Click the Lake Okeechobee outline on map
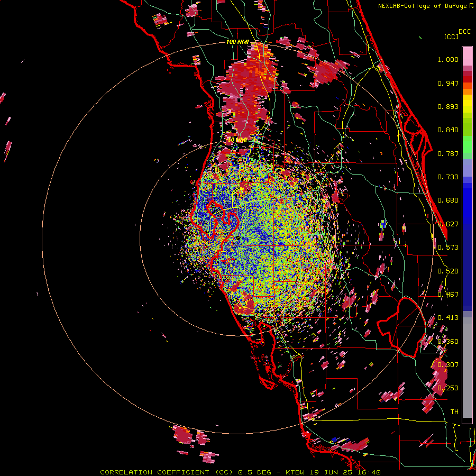This screenshot has width=476, height=476. pos(401,327)
